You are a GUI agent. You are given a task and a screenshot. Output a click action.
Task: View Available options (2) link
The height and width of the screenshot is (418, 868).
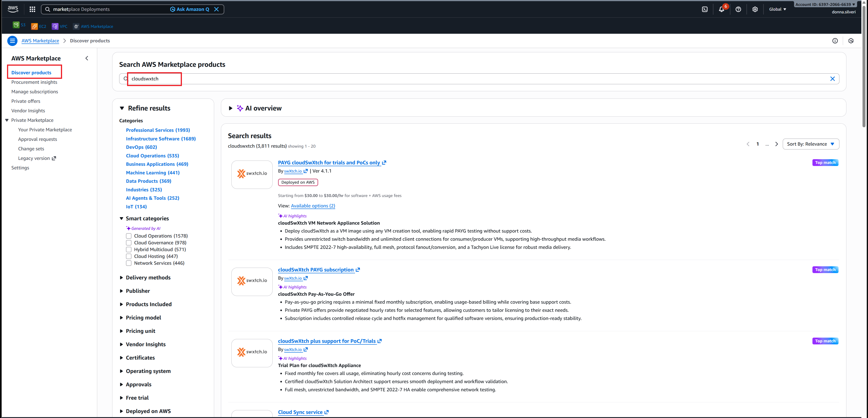[x=313, y=206]
